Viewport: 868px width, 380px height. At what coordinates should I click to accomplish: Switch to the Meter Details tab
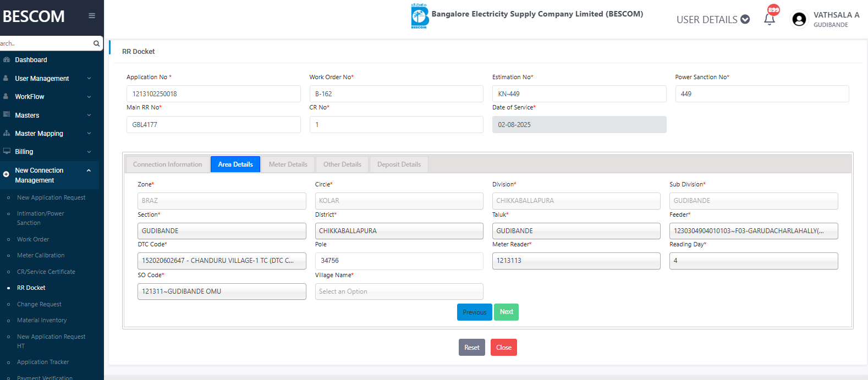tap(288, 164)
